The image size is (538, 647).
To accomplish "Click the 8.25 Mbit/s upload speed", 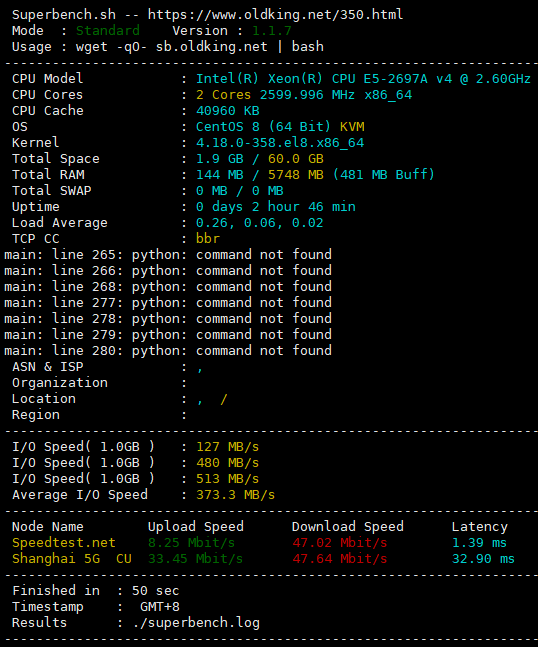I will (x=191, y=543).
